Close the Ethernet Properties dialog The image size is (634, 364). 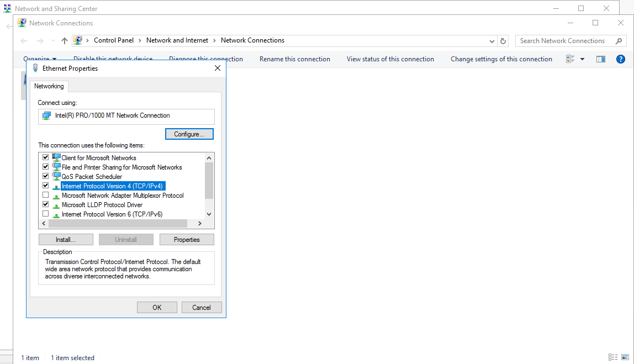218,68
